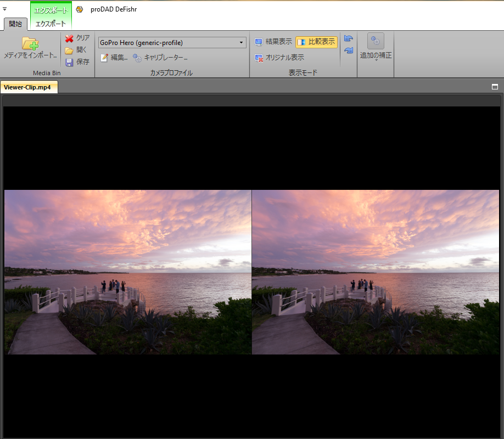The height and width of the screenshot is (439, 504).
Task: Open the quick access toolbar dropdown arrow
Action: point(5,9)
